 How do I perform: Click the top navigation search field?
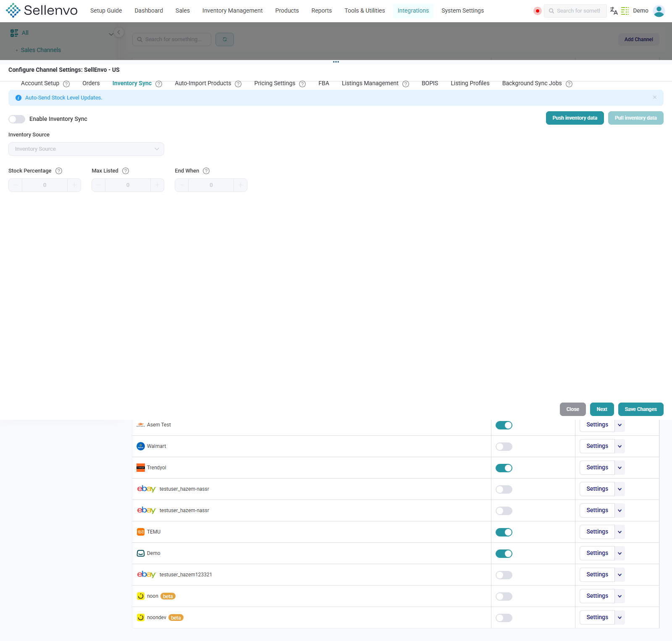pos(575,11)
